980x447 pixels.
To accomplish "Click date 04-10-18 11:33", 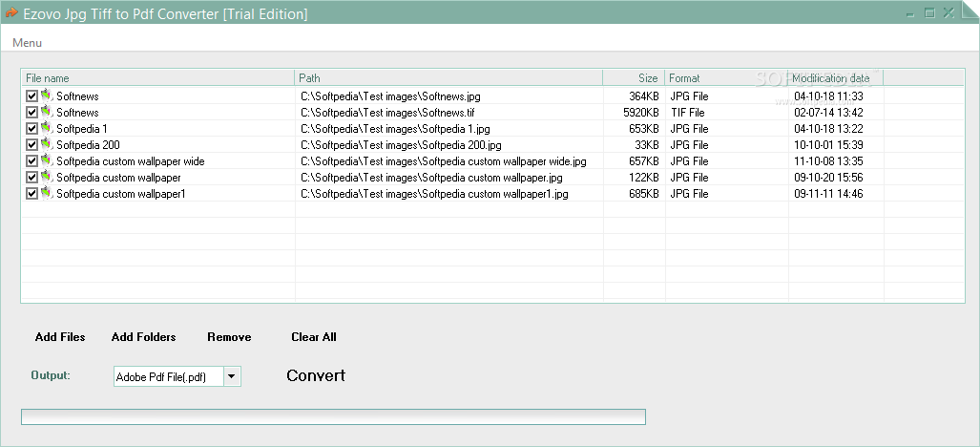I will (x=828, y=96).
